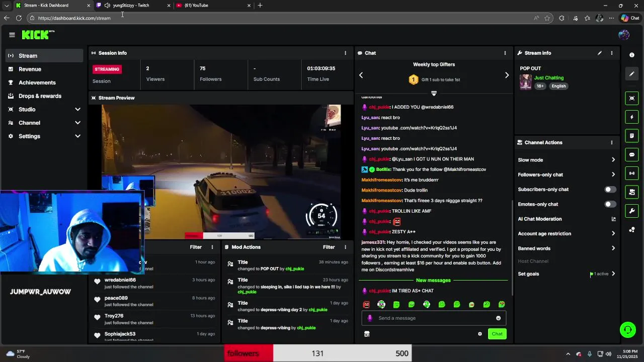Click the note/page icon in the right toolbar

[x=632, y=136]
